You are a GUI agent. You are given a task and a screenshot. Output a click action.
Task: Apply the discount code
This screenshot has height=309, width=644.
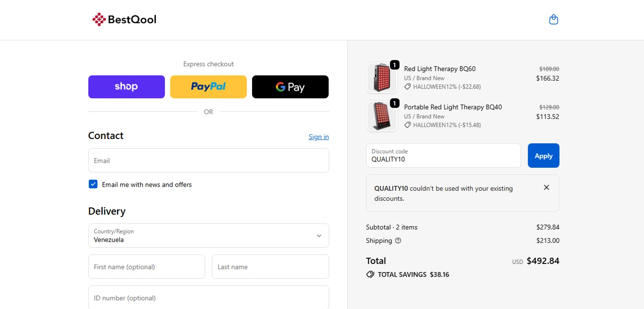[x=544, y=156]
